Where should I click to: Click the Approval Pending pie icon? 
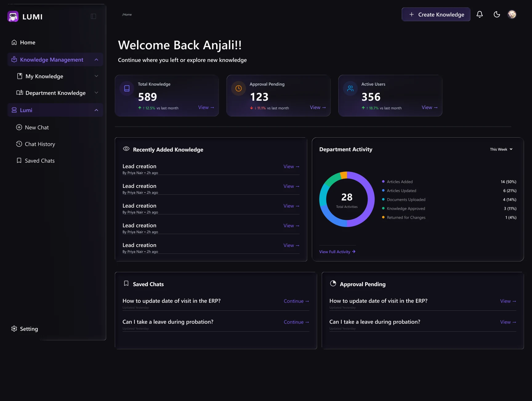click(333, 283)
